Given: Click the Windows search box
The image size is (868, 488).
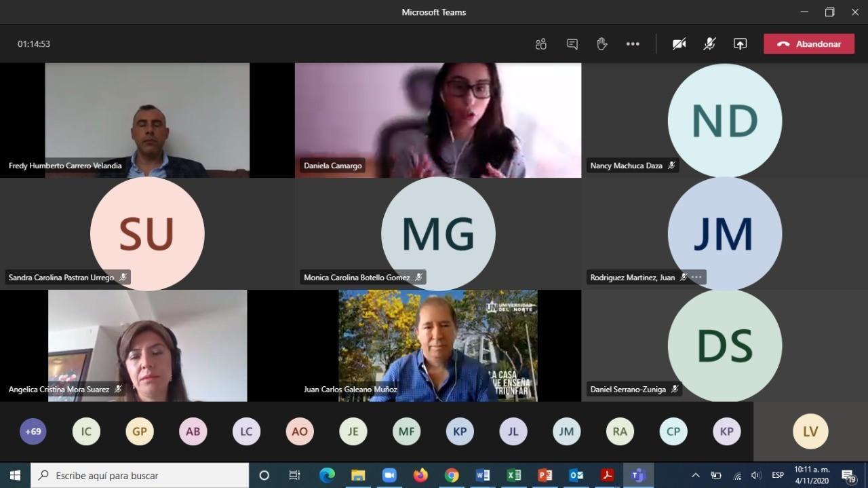Looking at the screenshot, I should click(x=140, y=475).
